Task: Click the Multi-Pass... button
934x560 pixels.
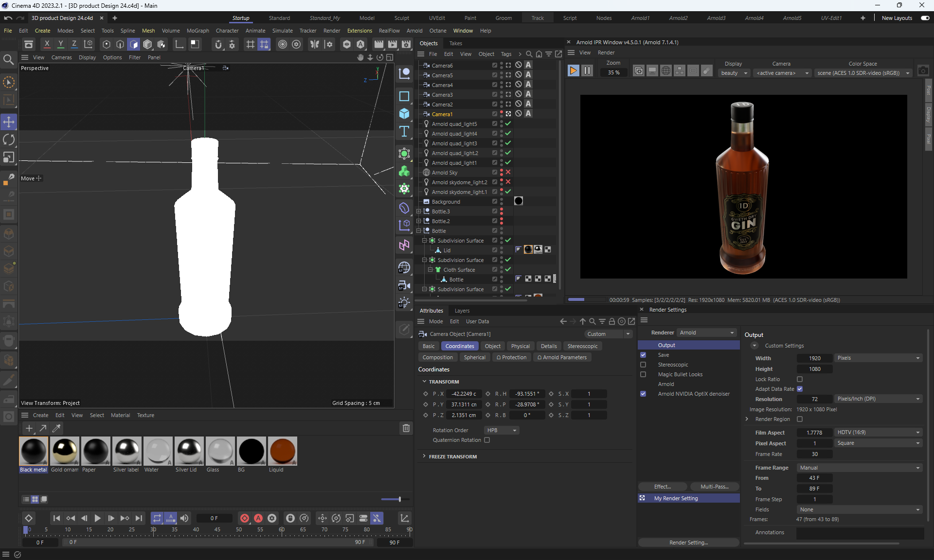Action: (x=714, y=487)
